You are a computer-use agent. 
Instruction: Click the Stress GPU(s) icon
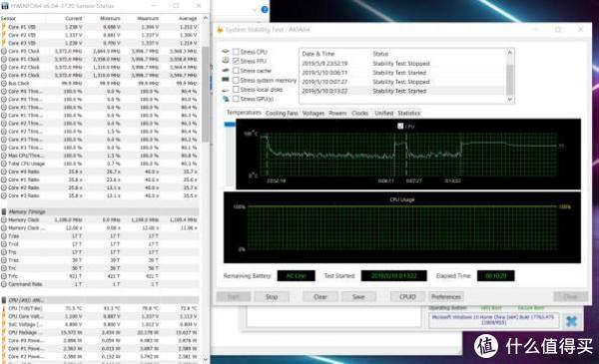coord(226,99)
